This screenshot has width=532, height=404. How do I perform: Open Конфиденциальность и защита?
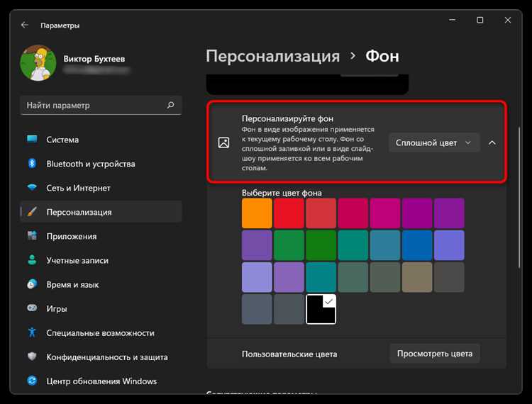click(101, 357)
